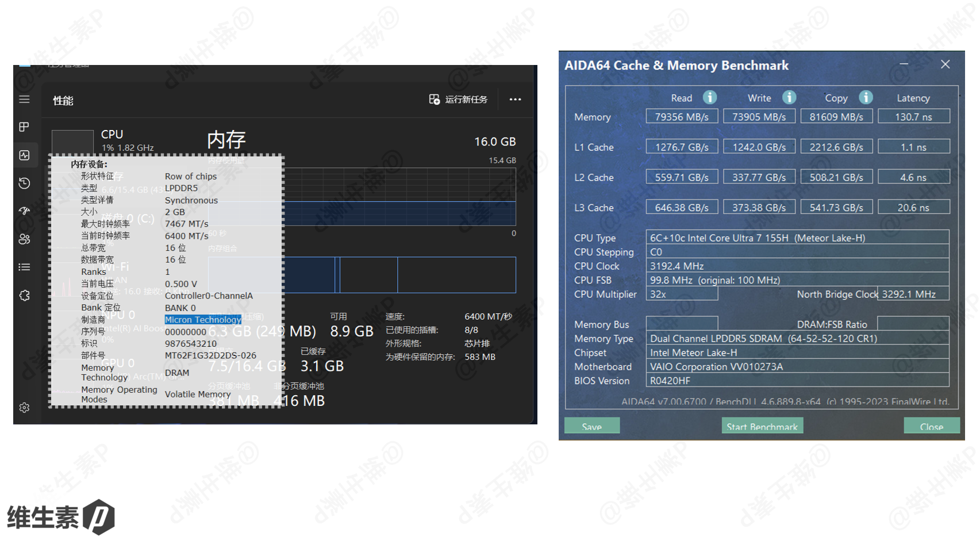Open the Task Manager hamburger navigation menu
Screen dimensions: 980x544
click(24, 99)
